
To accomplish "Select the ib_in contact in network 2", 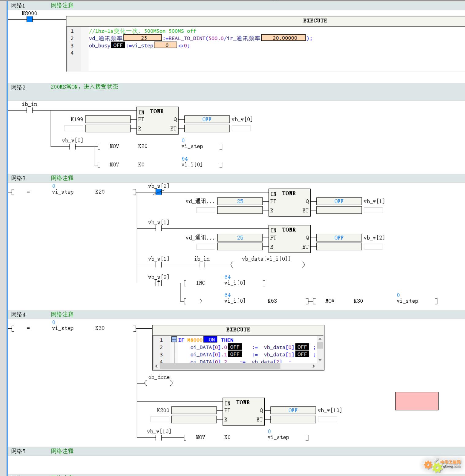I will pos(29,111).
